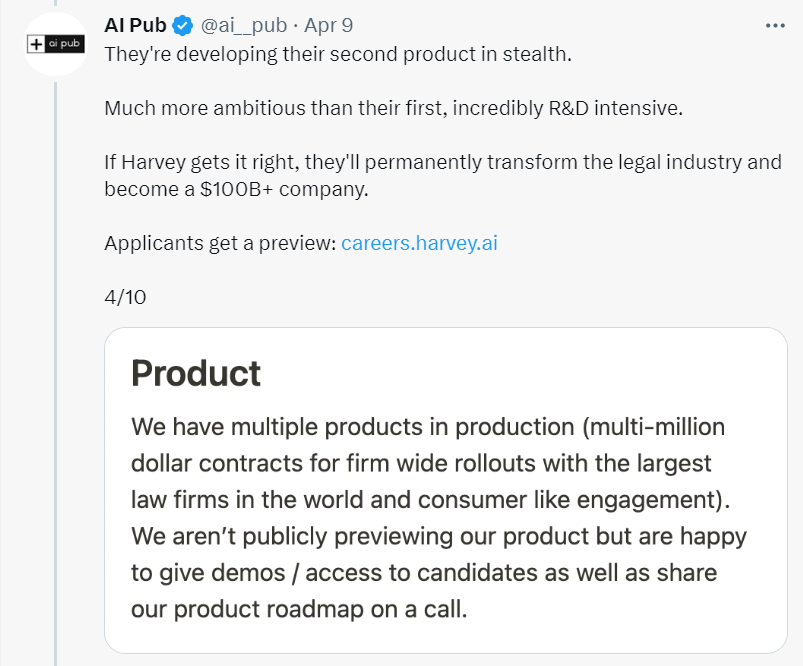
Task: Click the "Product" heading in the embedded image
Action: (x=196, y=373)
